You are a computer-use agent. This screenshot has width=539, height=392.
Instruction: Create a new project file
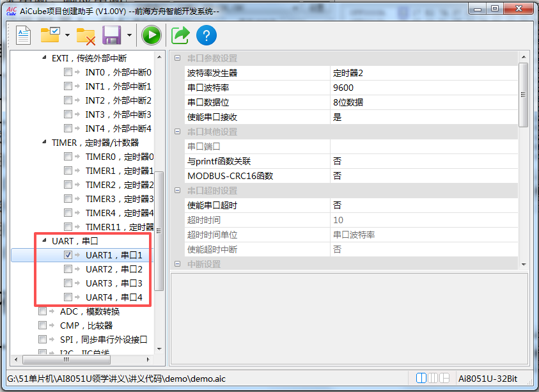22,35
